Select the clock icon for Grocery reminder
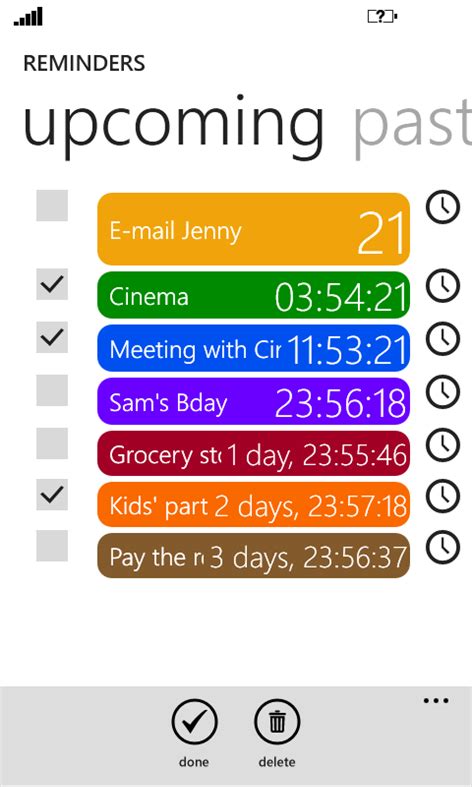472x787 pixels. (443, 445)
